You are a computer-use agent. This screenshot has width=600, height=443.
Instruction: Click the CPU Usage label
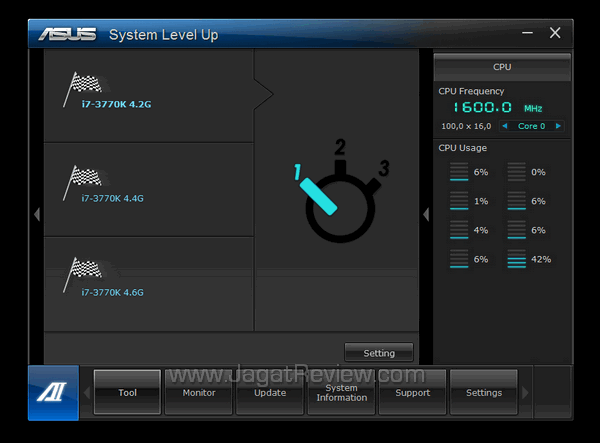pos(463,148)
